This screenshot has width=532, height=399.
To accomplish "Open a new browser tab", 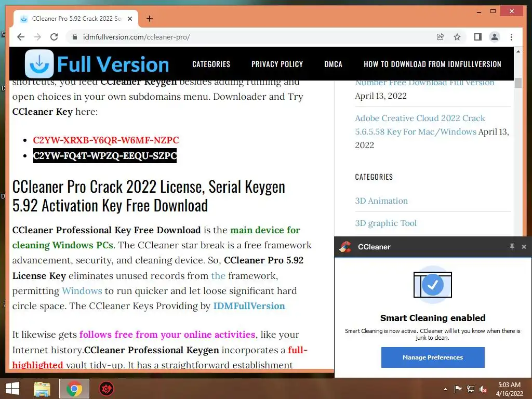I will click(150, 19).
